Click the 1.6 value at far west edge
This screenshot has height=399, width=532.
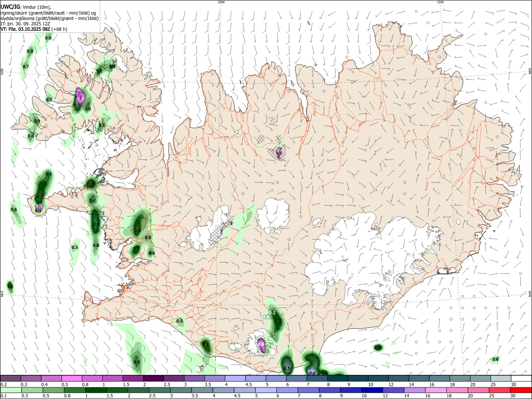(10, 286)
